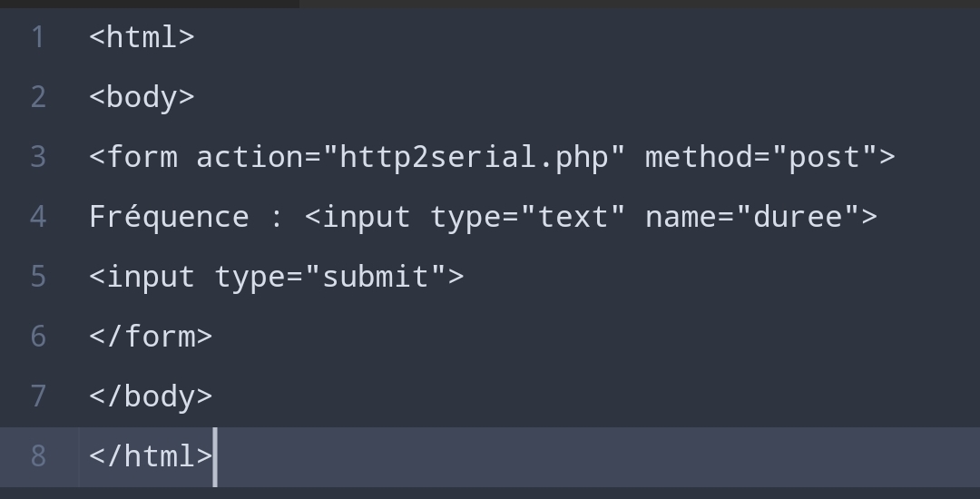Click on http2serial.php action value
980x499 pixels.
click(474, 158)
